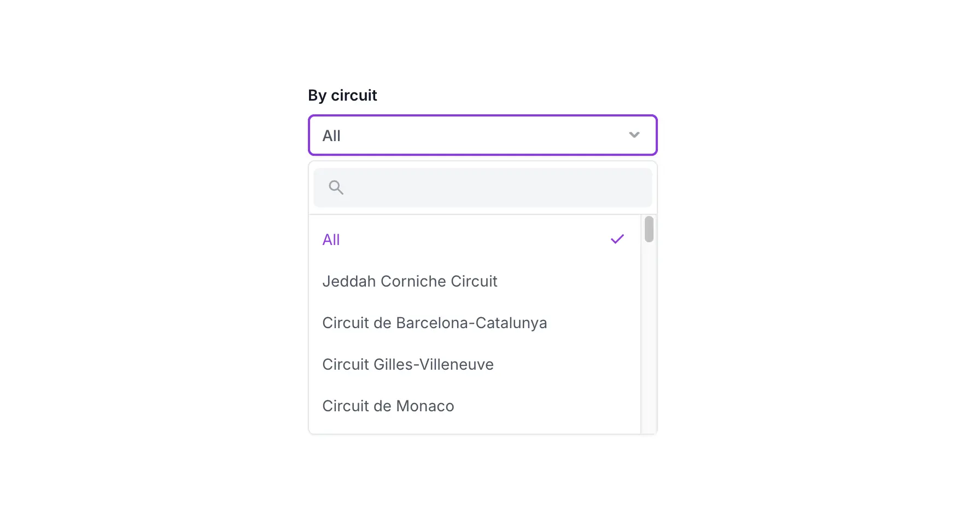Click the By circuit select box
The width and height of the screenshot is (980, 513).
(x=482, y=135)
